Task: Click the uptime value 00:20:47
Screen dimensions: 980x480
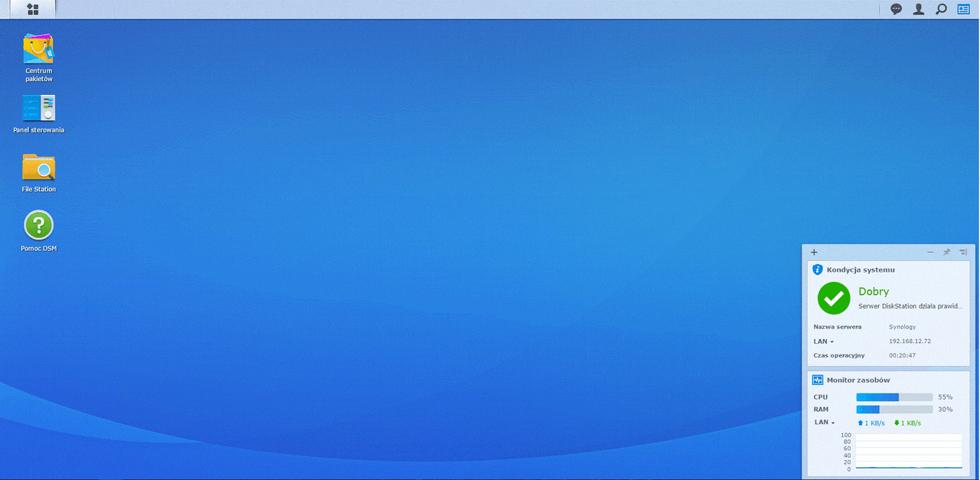Action: (x=902, y=355)
